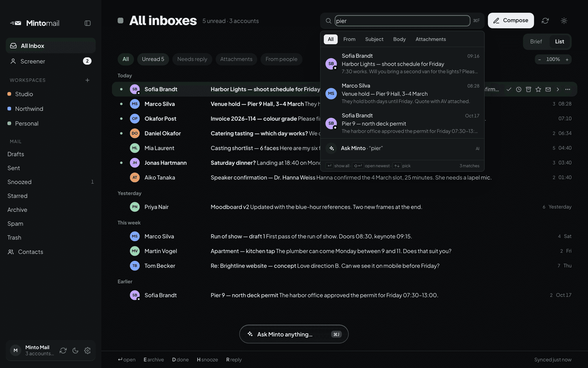The height and width of the screenshot is (368, 588).
Task: Click the Compose button
Action: [x=511, y=21]
